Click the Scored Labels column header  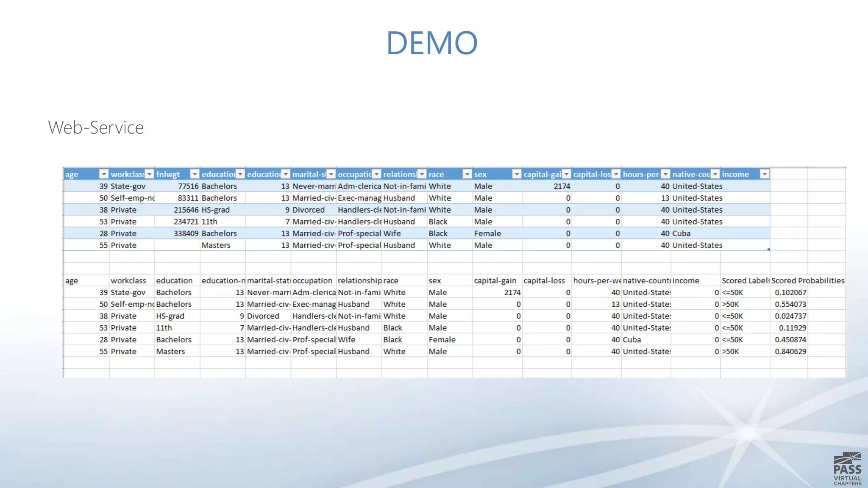click(x=746, y=280)
